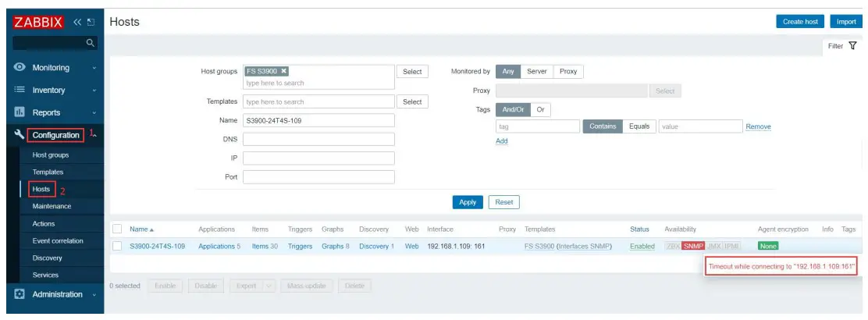This screenshot has height=320, width=868.
Task: Click Select next to Host groups
Action: pos(412,72)
